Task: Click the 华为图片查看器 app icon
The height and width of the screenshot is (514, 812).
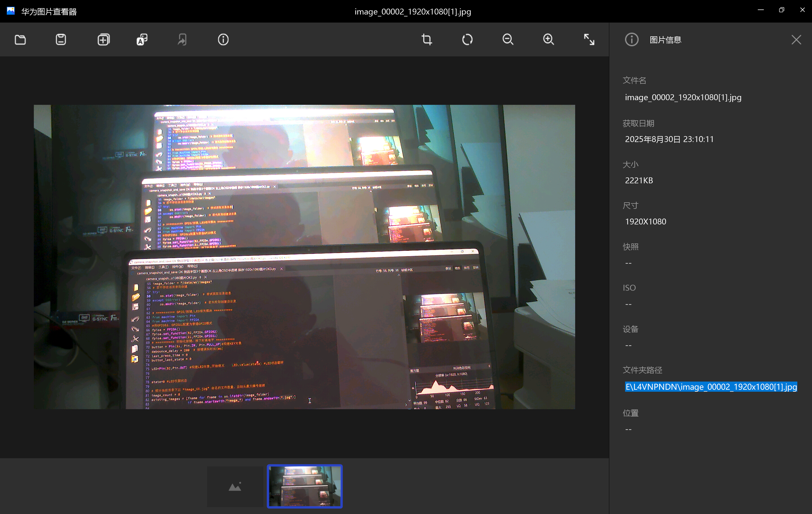Action: (10, 11)
